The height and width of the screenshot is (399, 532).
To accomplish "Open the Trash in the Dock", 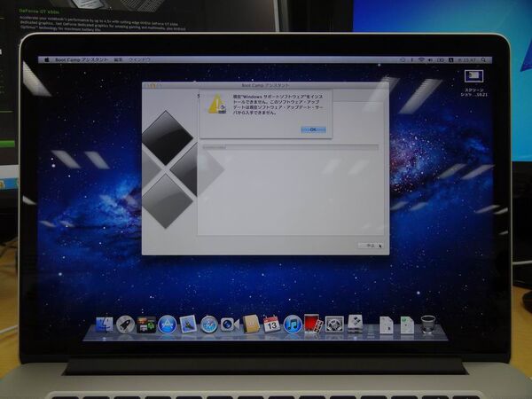I will point(428,324).
